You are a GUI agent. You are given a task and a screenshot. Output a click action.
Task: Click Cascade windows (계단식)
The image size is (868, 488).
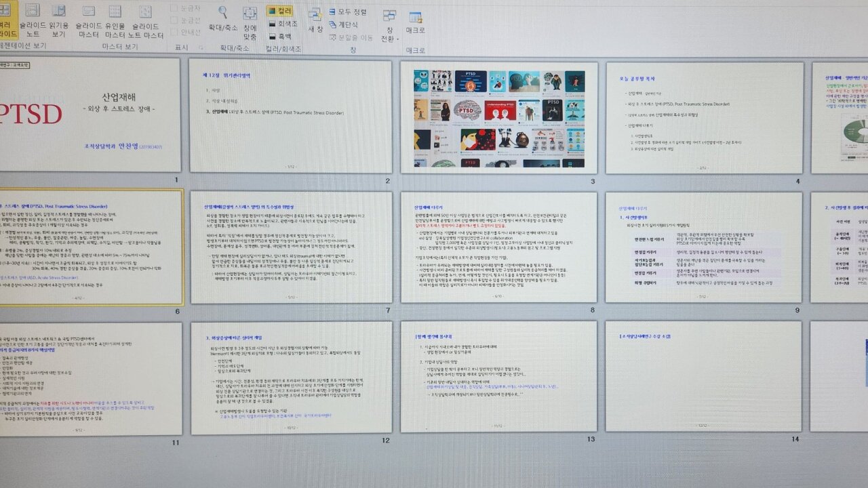pos(343,24)
